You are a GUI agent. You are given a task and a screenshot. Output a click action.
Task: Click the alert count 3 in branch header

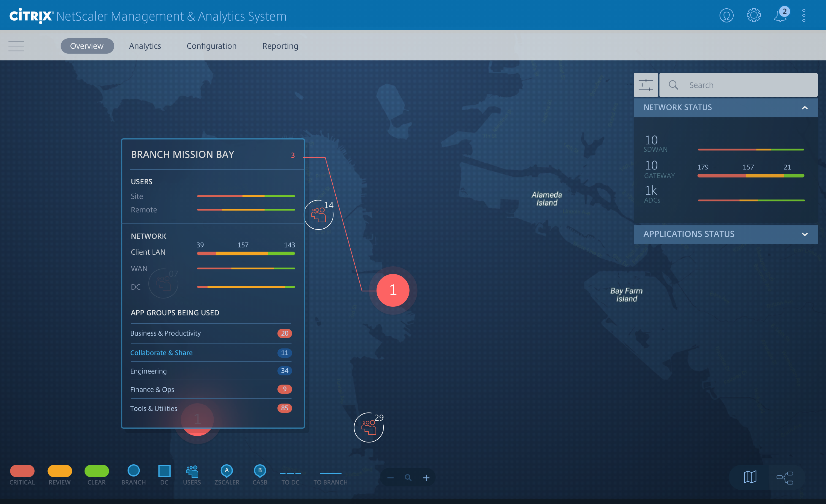tap(293, 155)
